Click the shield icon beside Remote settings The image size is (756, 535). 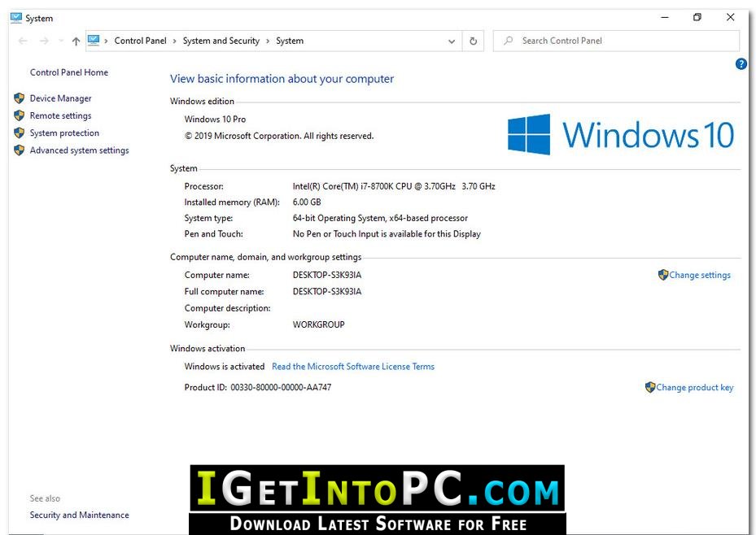[20, 115]
